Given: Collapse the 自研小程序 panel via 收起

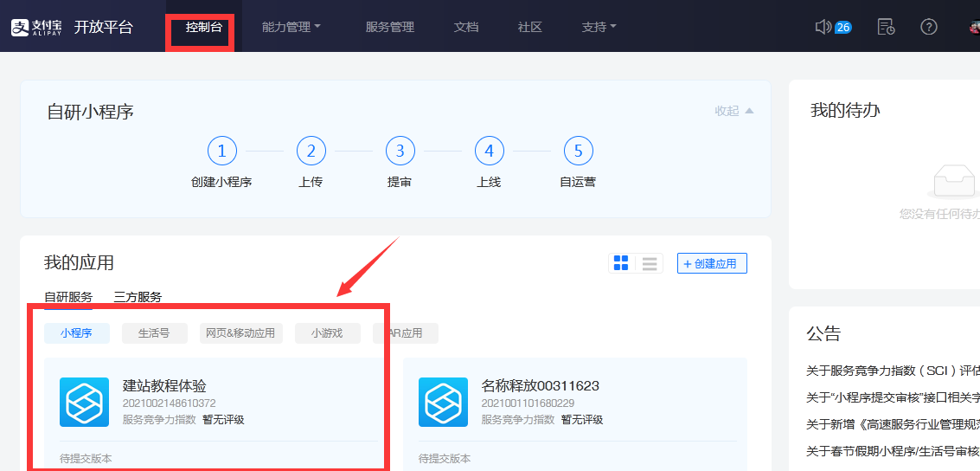Looking at the screenshot, I should (733, 111).
